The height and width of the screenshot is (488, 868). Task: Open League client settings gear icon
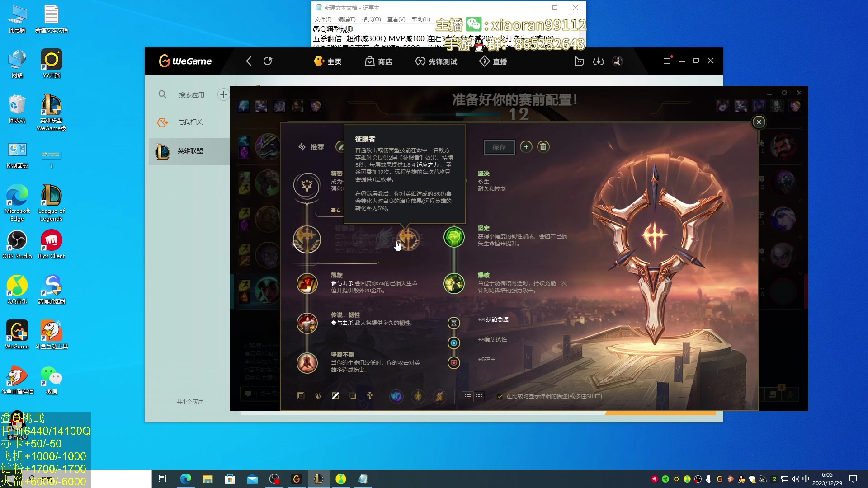click(x=784, y=93)
